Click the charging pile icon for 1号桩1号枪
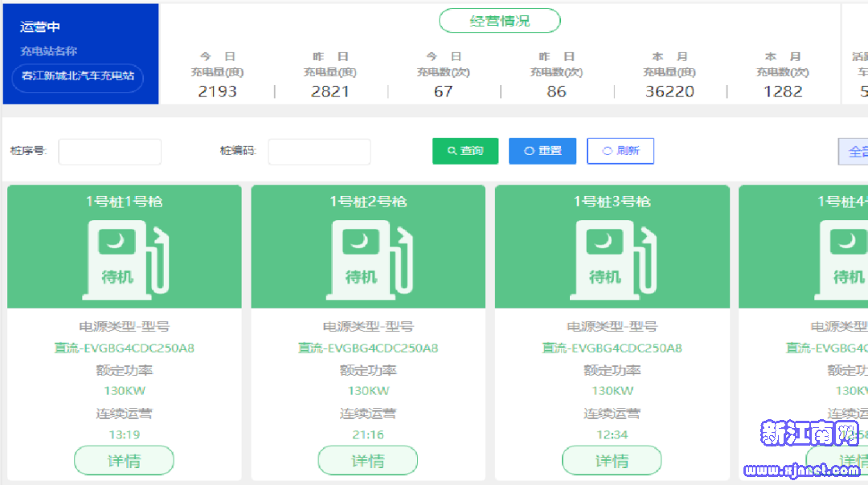 point(124,255)
